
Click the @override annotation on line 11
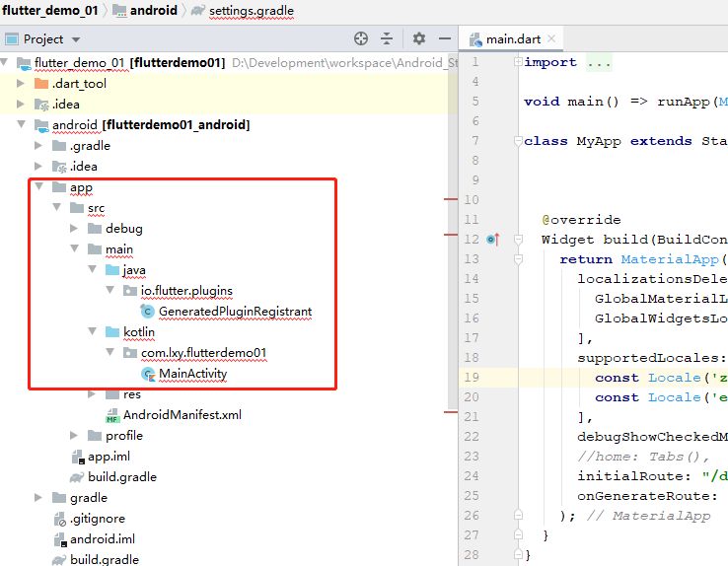[581, 220]
